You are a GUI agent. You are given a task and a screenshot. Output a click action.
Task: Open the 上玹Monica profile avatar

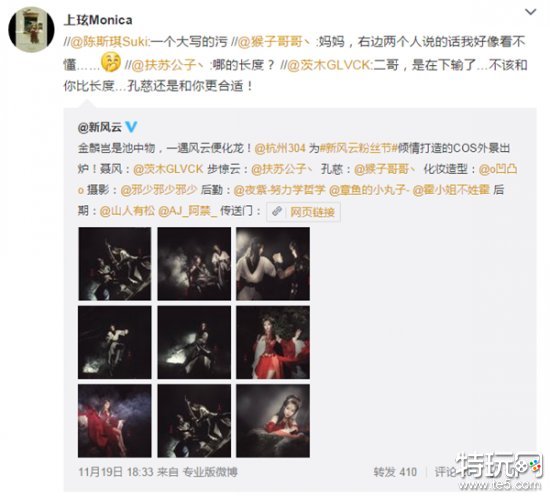(x=31, y=30)
